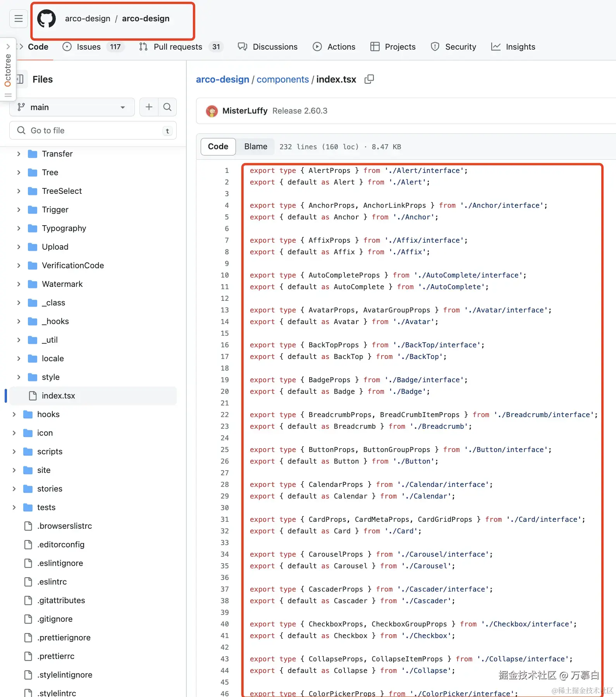616x697 pixels.
Task: Open the Issues tab
Action: [x=93, y=47]
